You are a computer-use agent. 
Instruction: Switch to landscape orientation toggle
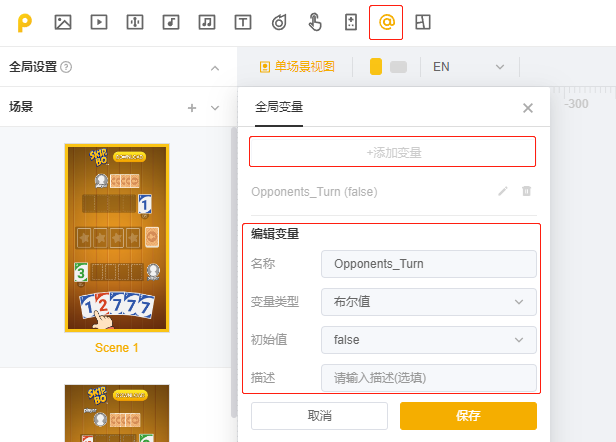click(x=398, y=67)
